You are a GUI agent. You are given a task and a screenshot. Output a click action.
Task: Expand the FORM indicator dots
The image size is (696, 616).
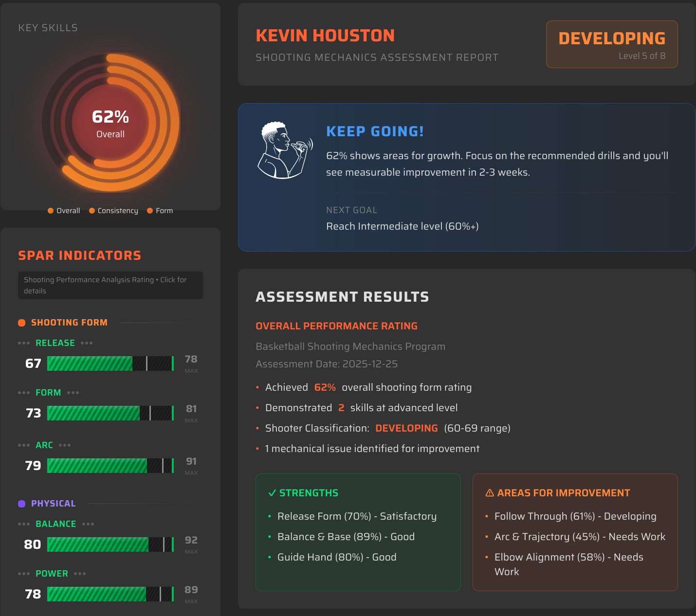[23, 392]
